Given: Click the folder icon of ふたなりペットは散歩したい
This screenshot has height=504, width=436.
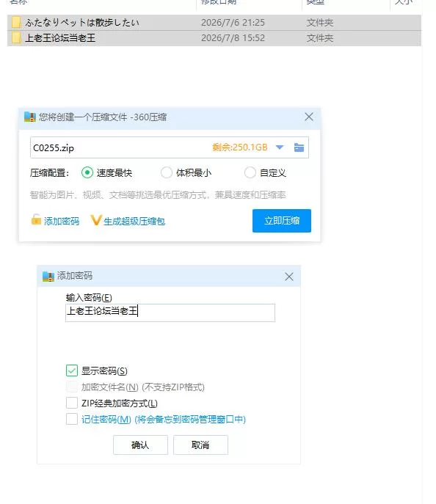Looking at the screenshot, I should (16, 23).
